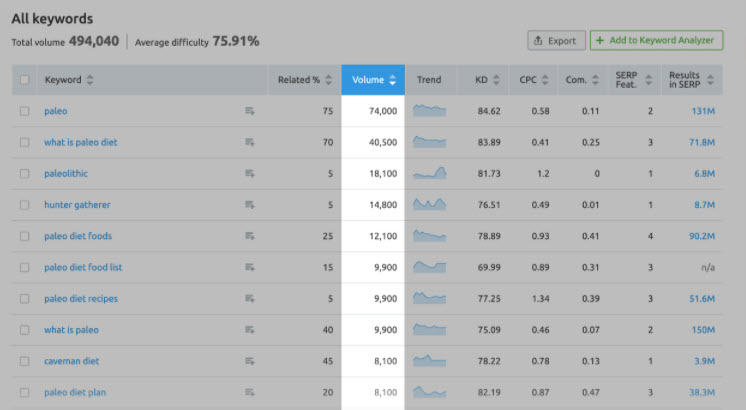Sort by the Keyword column header
Screen dimensions: 746x410
click(x=69, y=80)
